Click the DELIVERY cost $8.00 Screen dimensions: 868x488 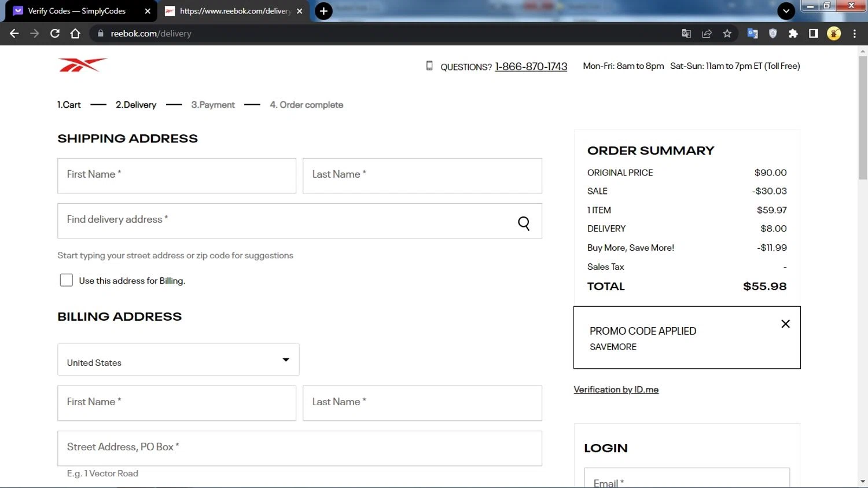point(774,229)
